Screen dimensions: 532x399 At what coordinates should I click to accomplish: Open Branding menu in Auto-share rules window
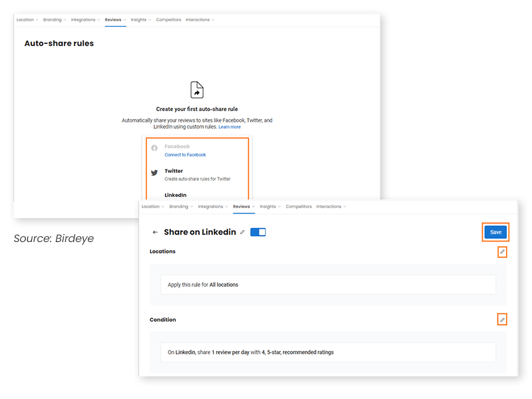coord(55,20)
